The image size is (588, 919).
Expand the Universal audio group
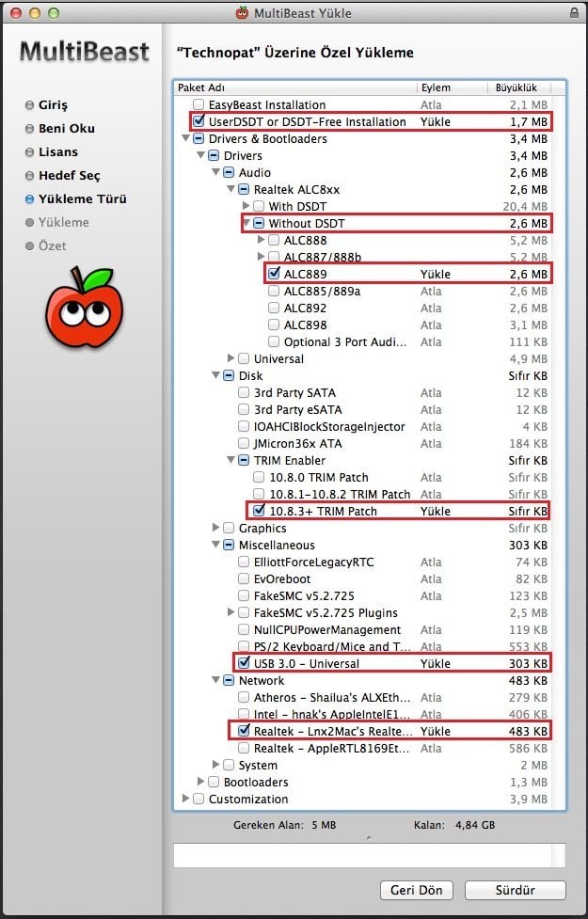point(231,358)
